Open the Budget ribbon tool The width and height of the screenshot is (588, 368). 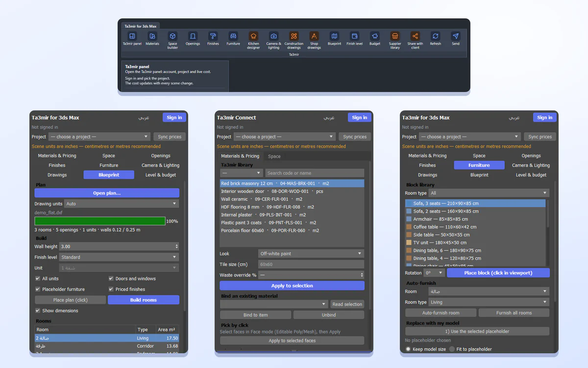point(375,36)
